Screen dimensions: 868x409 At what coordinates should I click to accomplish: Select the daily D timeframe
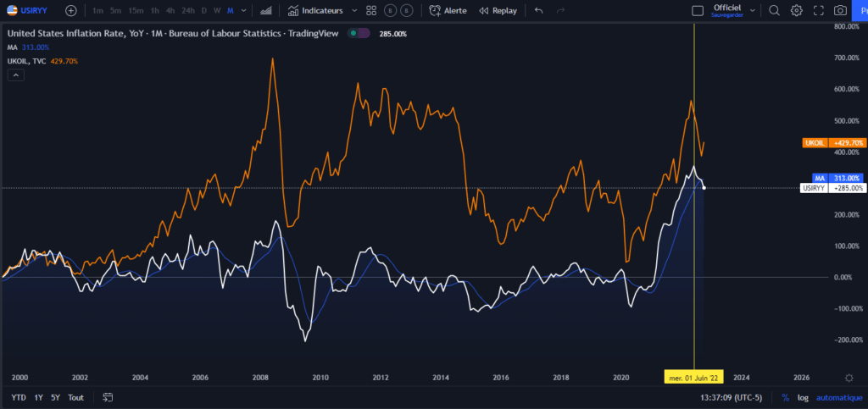click(x=204, y=10)
